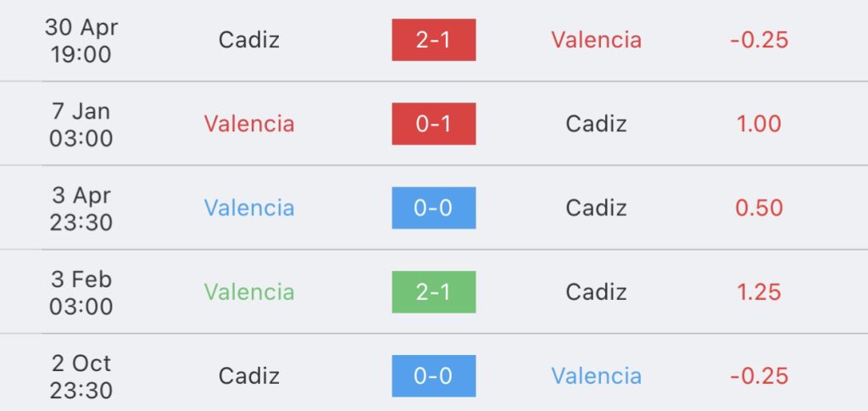Open red Valencia team link in the 30 Apr row
This screenshot has width=868, height=411.
(x=596, y=40)
